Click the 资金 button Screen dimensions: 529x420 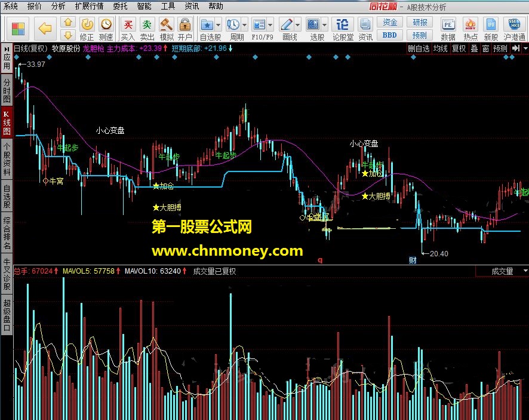(390, 22)
